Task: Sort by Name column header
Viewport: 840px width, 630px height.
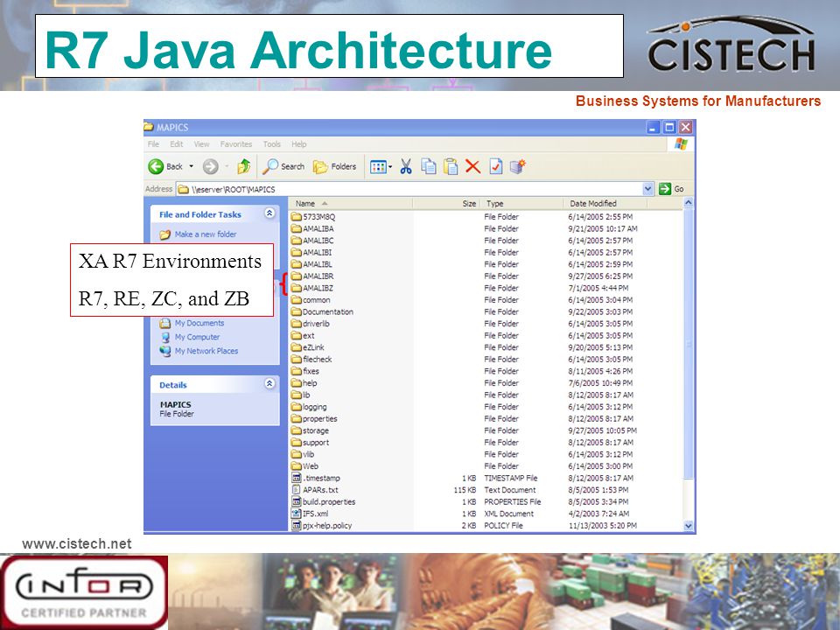Action: [350, 204]
